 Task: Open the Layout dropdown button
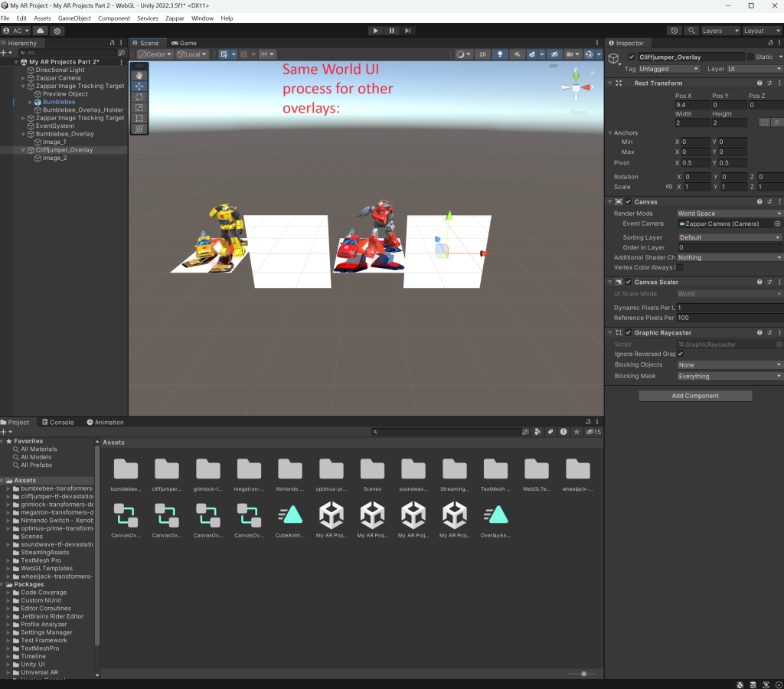(x=761, y=31)
